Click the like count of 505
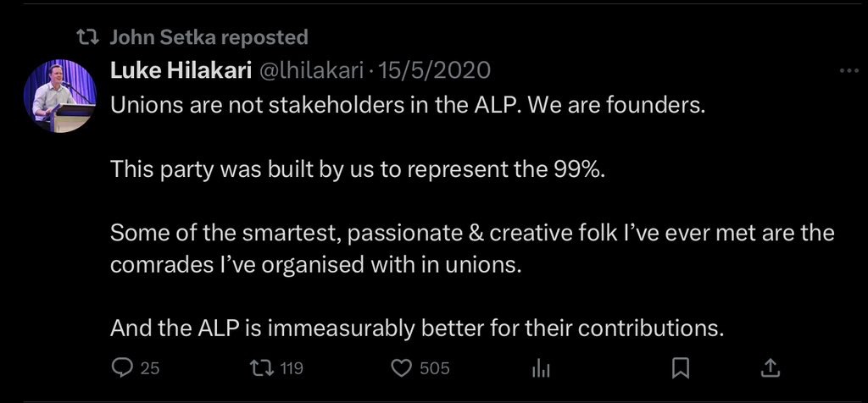Image resolution: width=868 pixels, height=403 pixels. 434,368
